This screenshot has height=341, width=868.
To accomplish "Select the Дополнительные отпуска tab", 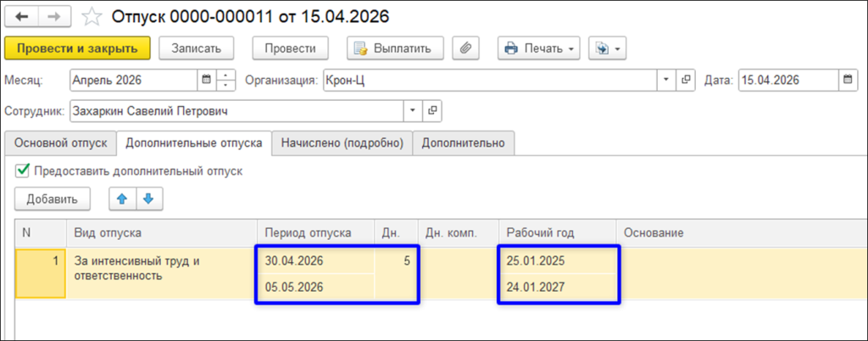I will (194, 143).
